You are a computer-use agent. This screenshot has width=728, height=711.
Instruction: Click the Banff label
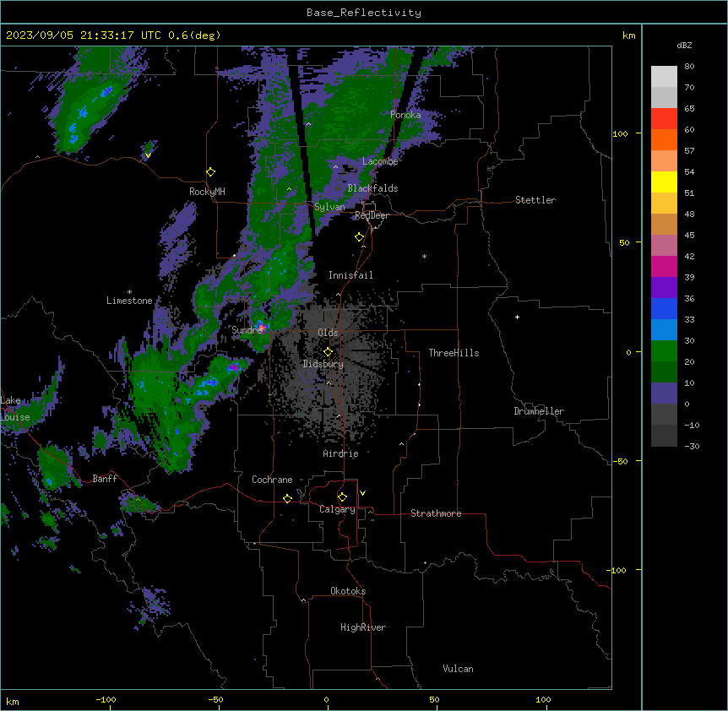click(105, 479)
